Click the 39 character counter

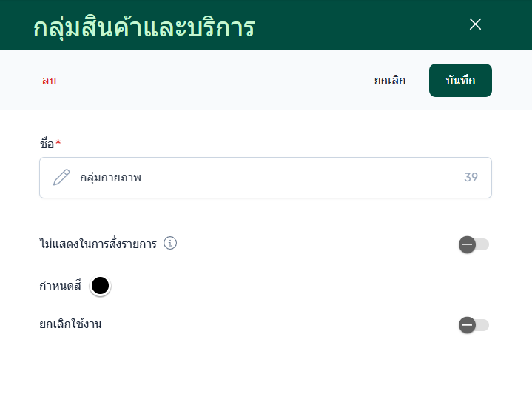pos(471,178)
